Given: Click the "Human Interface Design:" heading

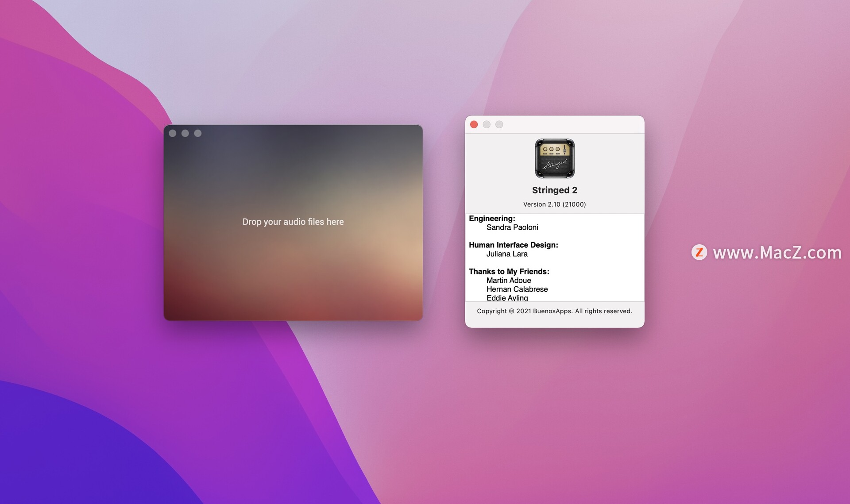Looking at the screenshot, I should click(x=513, y=245).
